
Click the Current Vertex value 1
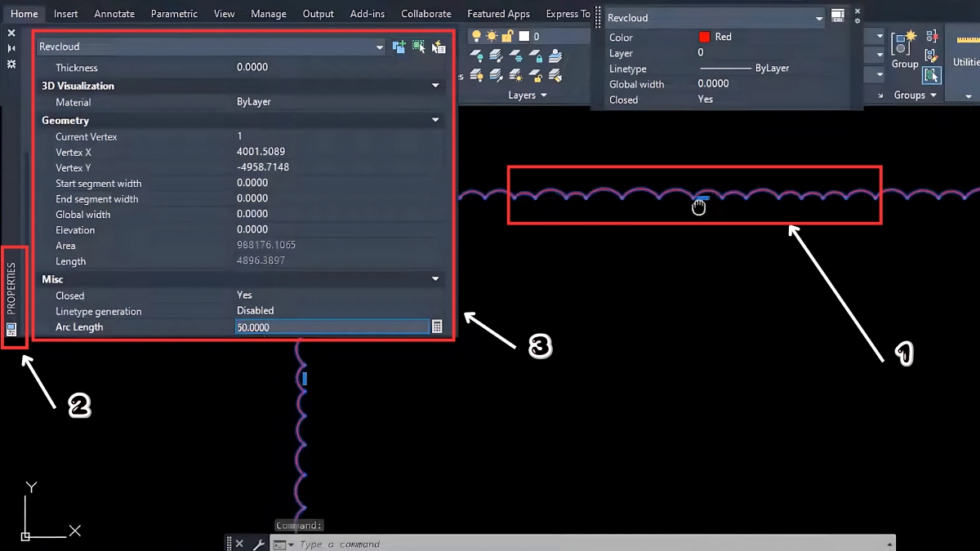click(239, 136)
